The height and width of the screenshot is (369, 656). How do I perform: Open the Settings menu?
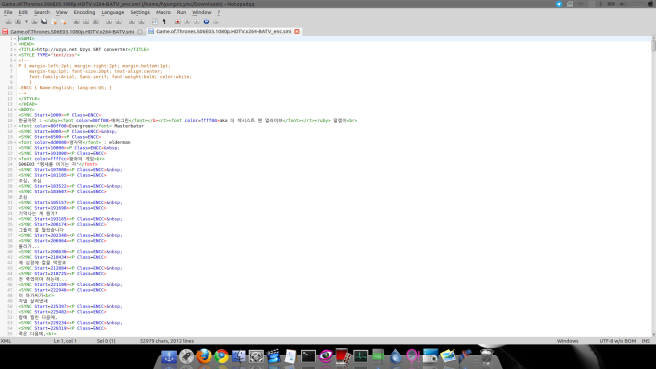(x=140, y=13)
